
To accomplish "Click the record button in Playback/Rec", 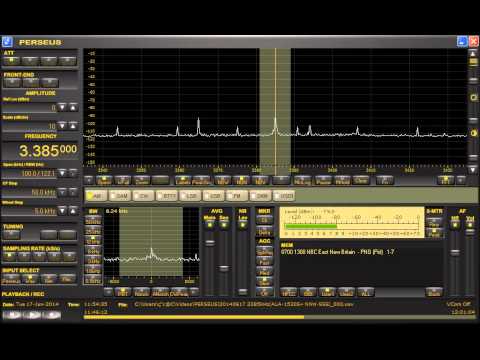I will (52, 315).
